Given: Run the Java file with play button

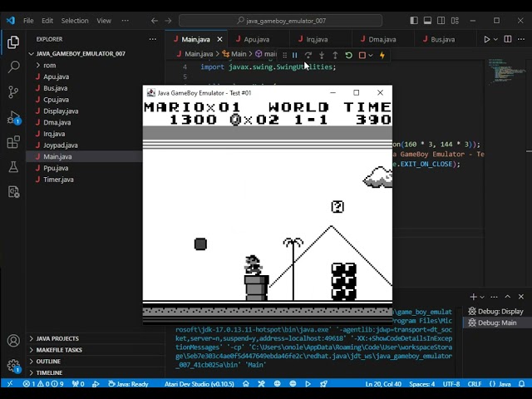Looking at the screenshot, I should coord(487,39).
